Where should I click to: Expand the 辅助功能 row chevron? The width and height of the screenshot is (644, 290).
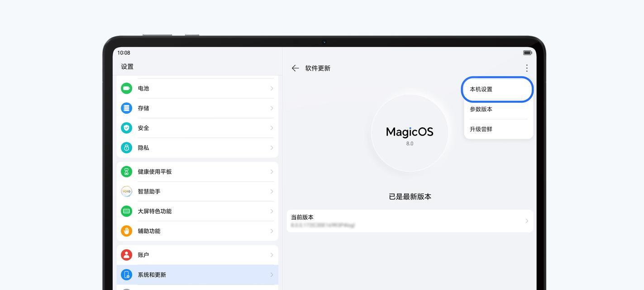[x=272, y=231]
